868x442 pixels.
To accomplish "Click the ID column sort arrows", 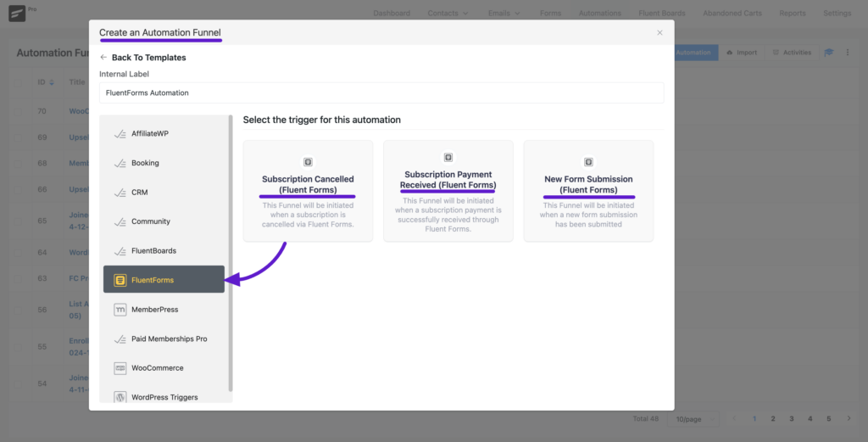I will coord(52,82).
